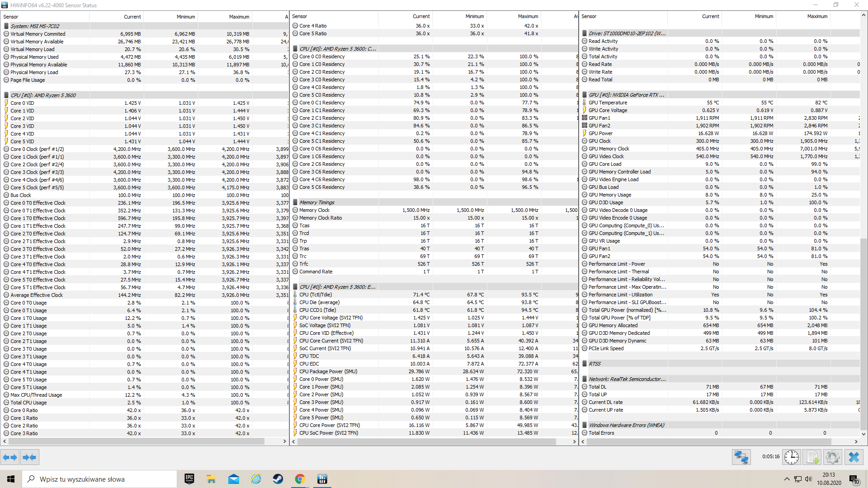Select the RTSS group header

(x=720, y=364)
